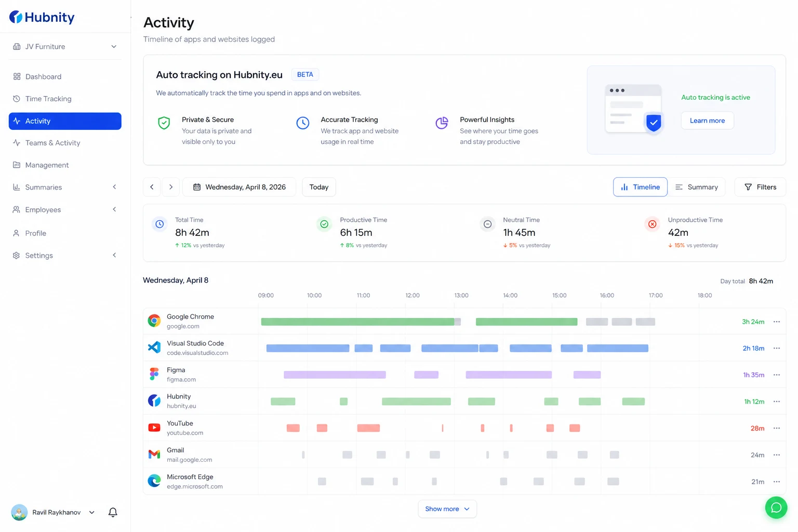Click the BETA badge

[x=305, y=74]
